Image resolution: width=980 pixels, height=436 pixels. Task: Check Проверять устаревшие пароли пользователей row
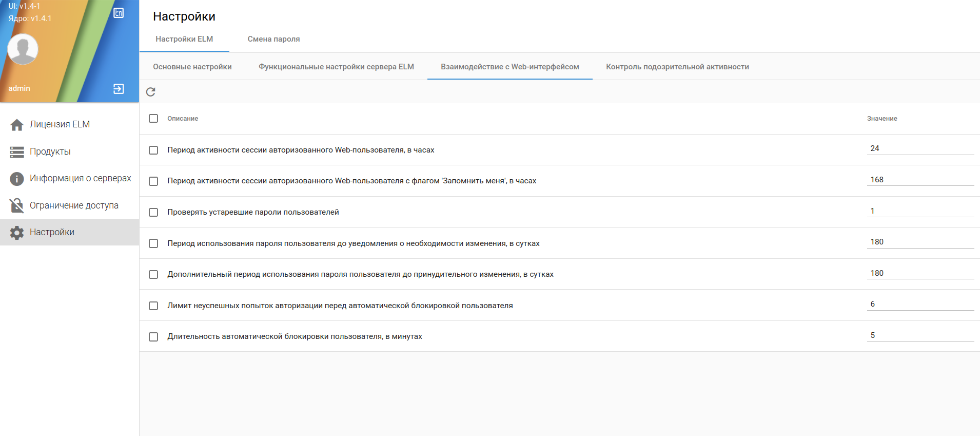tap(153, 212)
